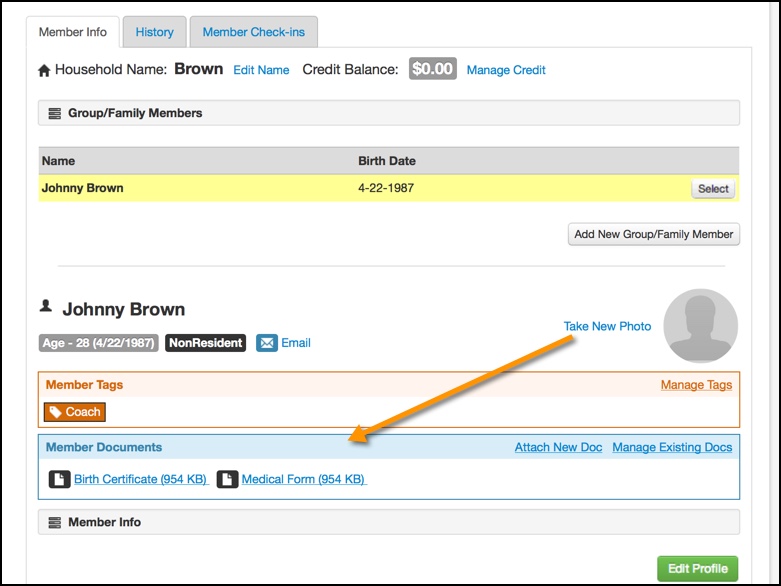This screenshot has height=586, width=781.
Task: Click the email envelope icon
Action: (x=267, y=343)
